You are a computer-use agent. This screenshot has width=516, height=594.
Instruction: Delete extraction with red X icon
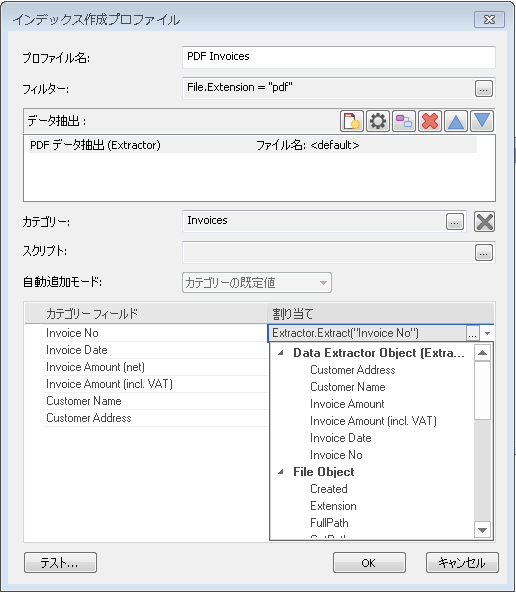pyautogui.click(x=430, y=121)
